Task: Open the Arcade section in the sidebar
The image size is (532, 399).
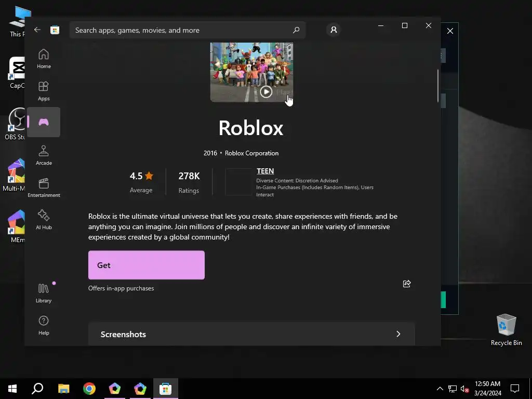Action: coord(44,155)
